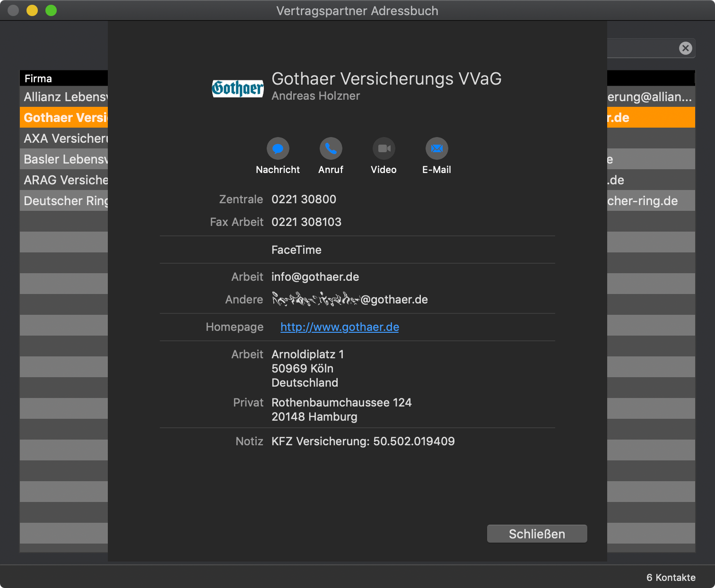Click the Zentrale number 0221 30800

click(304, 199)
